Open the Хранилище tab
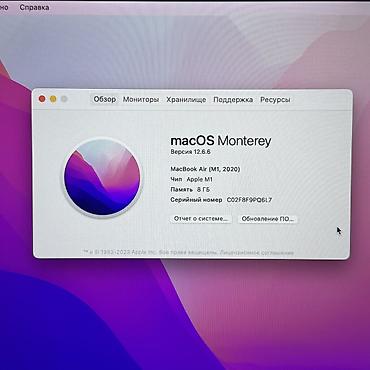The width and height of the screenshot is (370, 370). [186, 100]
